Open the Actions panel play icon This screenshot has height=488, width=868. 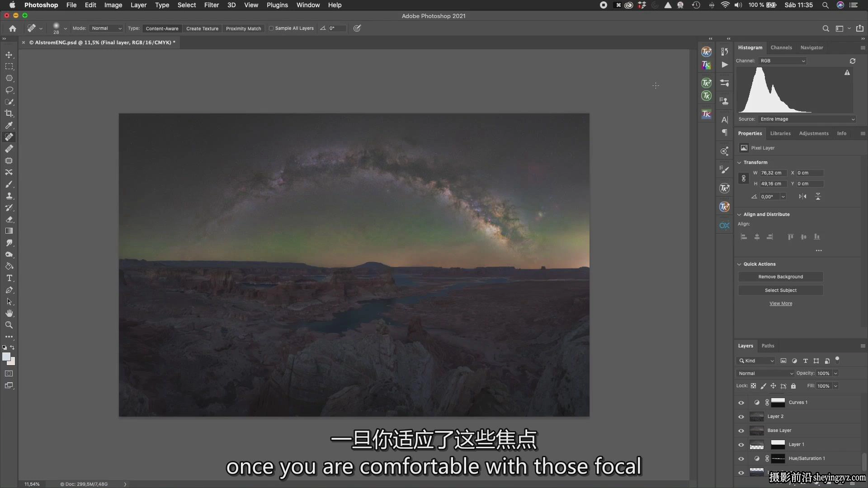725,65
